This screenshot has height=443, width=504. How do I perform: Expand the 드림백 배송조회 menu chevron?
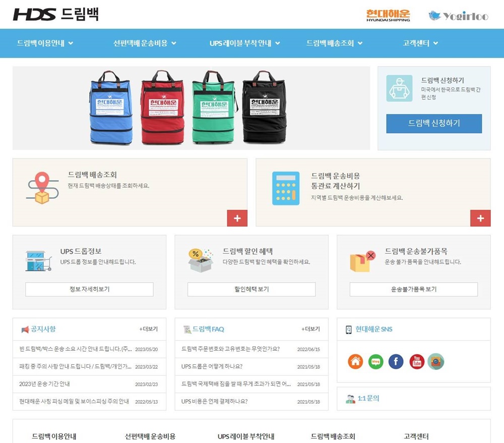point(360,43)
